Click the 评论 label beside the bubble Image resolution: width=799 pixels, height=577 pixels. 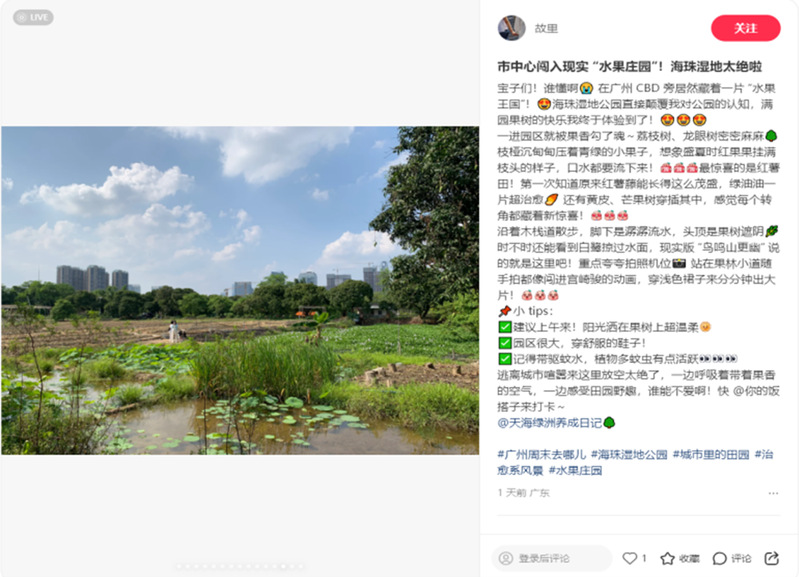click(741, 559)
